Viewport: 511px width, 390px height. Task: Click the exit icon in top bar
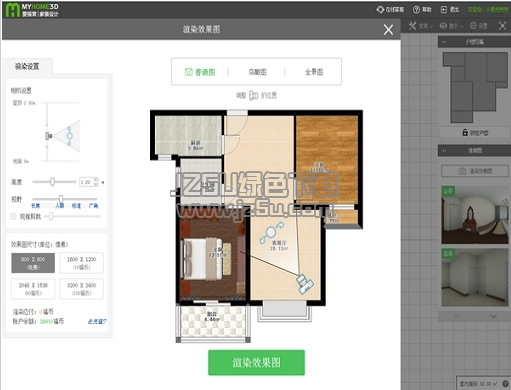444,10
